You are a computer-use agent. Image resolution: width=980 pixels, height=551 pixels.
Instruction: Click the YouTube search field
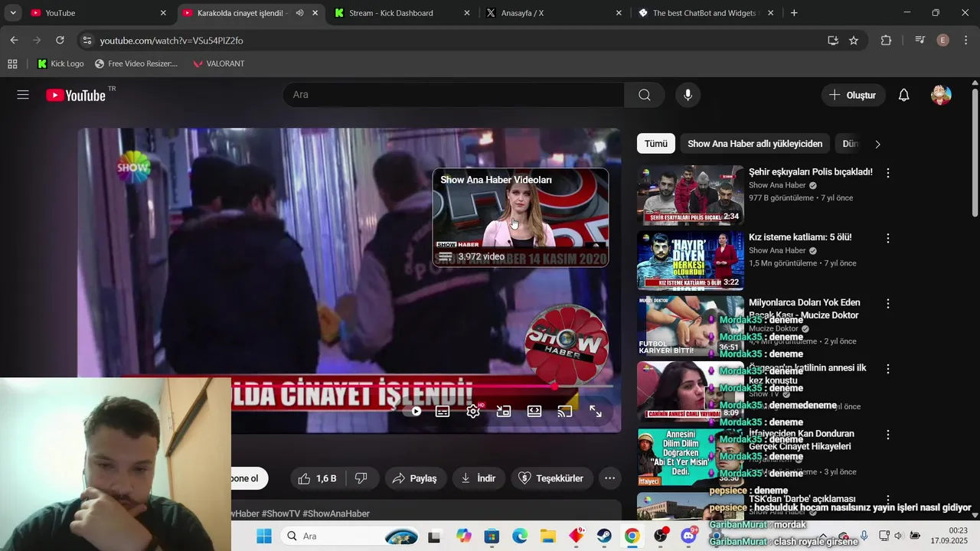pos(453,95)
